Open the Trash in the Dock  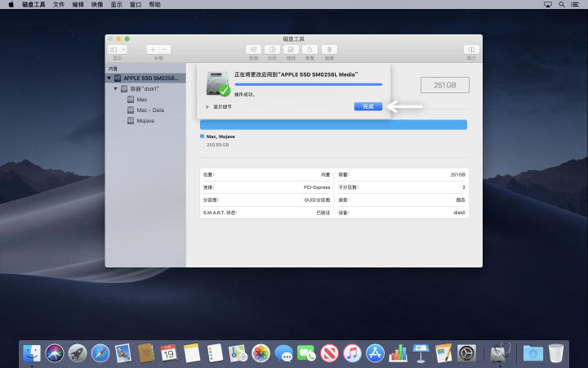click(x=556, y=353)
